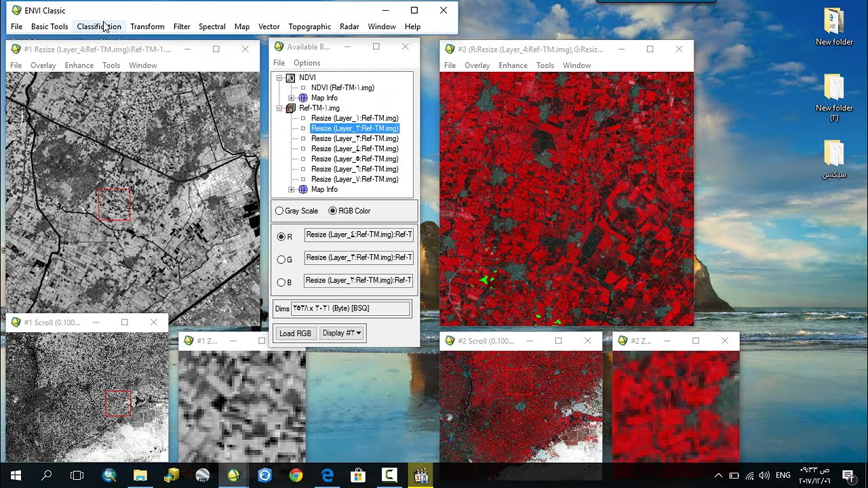Select the G channel radio button
This screenshot has height=488, width=868.
pos(281,260)
